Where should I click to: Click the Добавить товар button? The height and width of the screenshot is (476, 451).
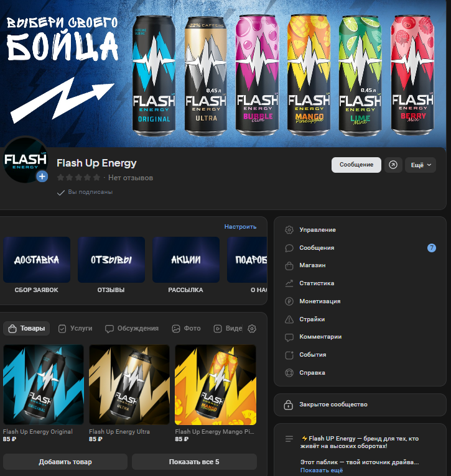pos(65,462)
